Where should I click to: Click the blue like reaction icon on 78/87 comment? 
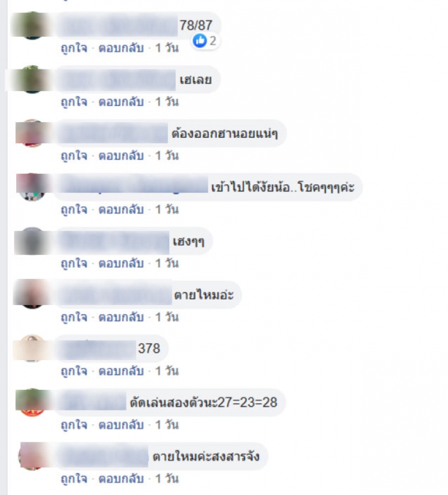coord(199,41)
